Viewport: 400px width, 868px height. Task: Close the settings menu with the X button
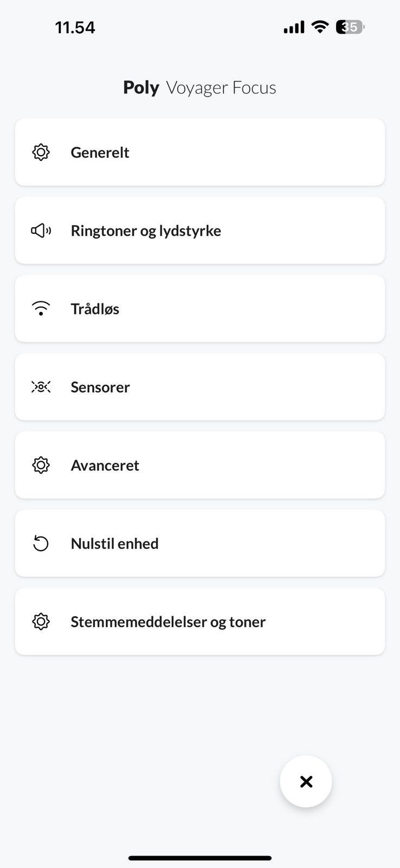306,782
